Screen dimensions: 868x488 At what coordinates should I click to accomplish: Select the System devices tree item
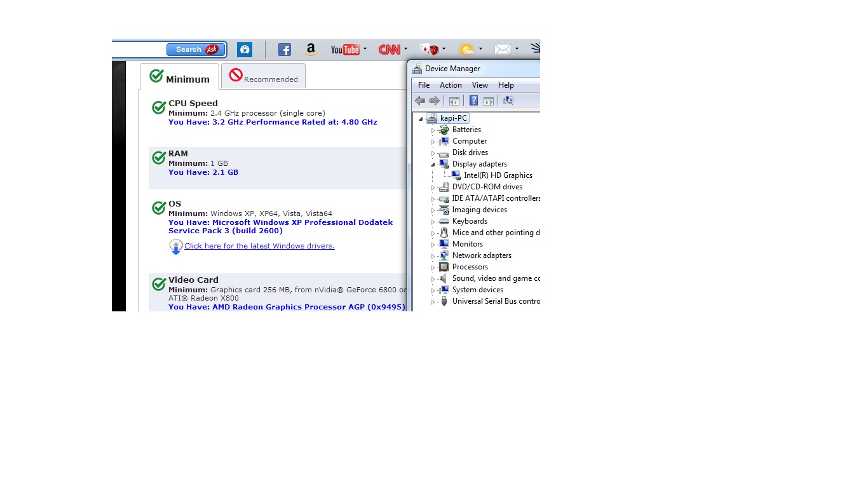[477, 290]
